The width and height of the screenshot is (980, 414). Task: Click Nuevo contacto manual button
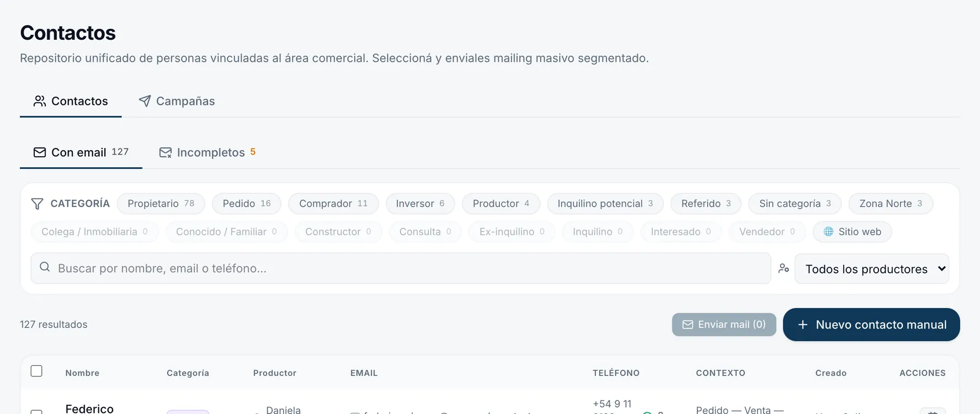871,325
